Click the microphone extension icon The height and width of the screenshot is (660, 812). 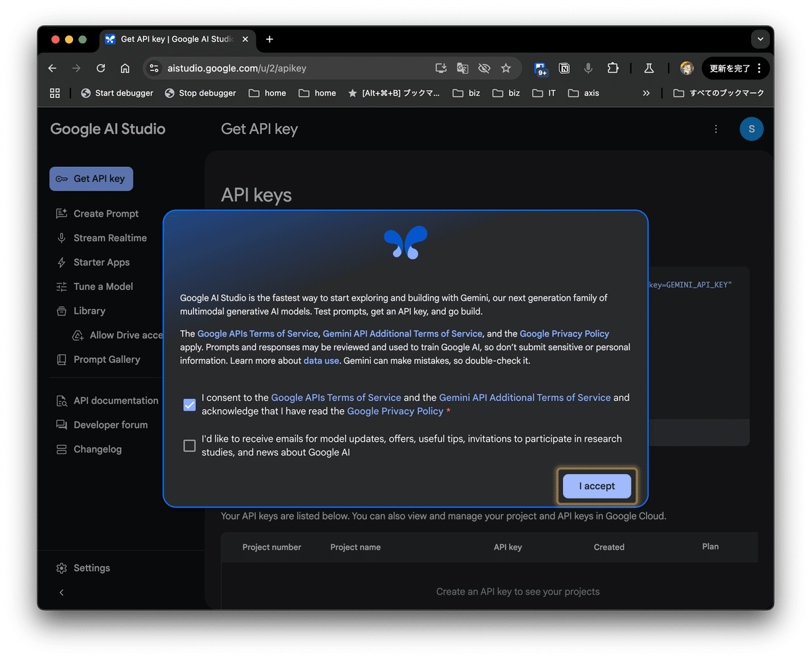tap(589, 68)
